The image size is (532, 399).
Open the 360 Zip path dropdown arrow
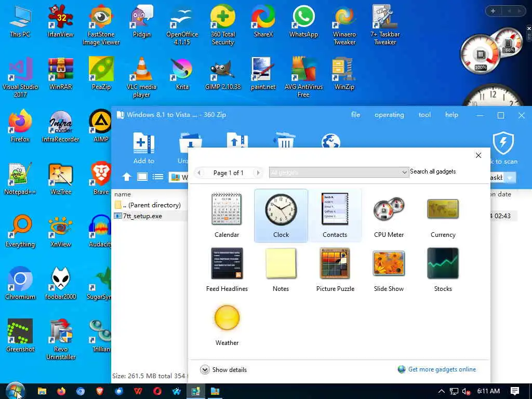coord(509,178)
